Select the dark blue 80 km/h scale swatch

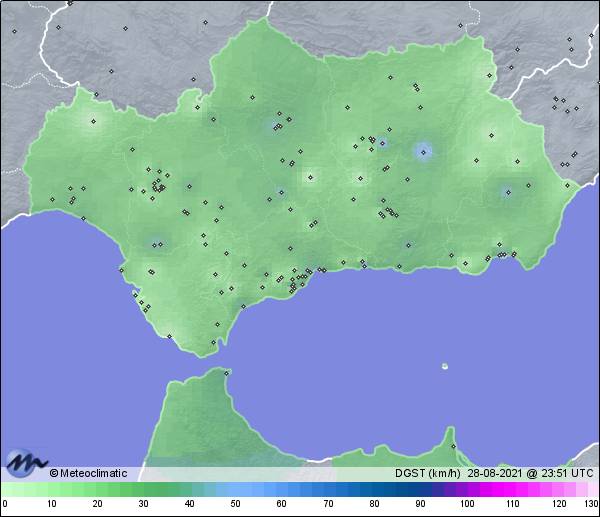tap(373, 489)
